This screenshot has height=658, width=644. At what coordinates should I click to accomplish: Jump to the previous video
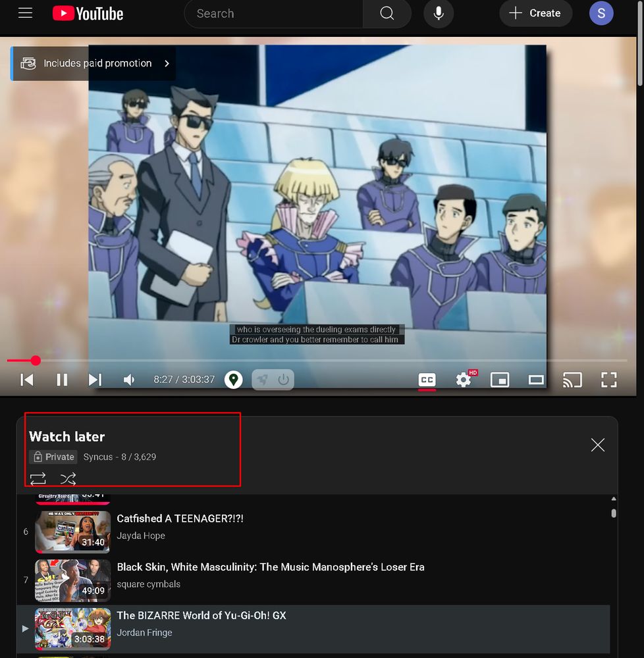pyautogui.click(x=27, y=380)
